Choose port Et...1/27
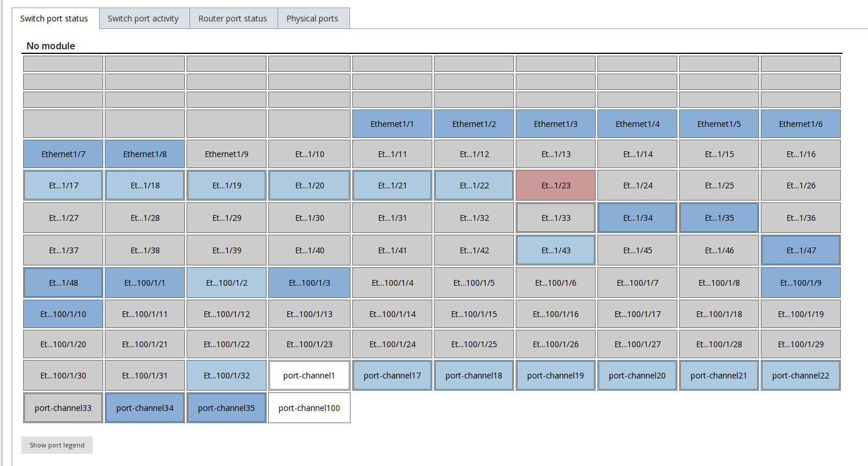The image size is (868, 466). (x=63, y=218)
